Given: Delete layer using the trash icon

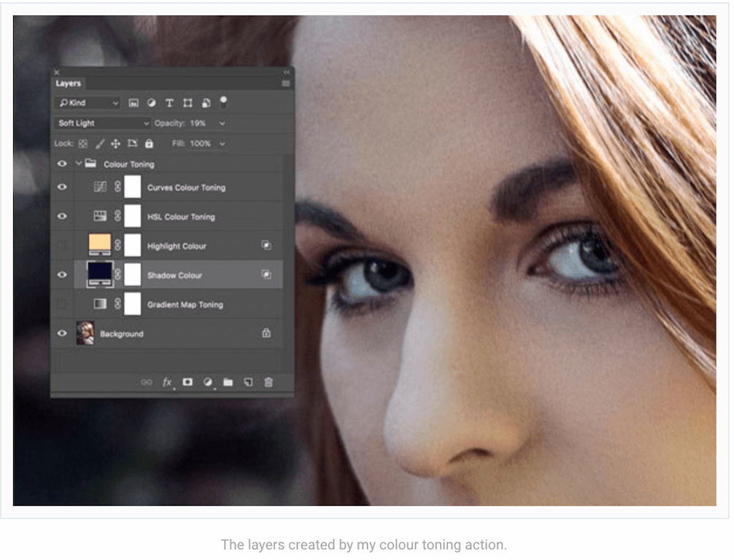Looking at the screenshot, I should coord(269,382).
